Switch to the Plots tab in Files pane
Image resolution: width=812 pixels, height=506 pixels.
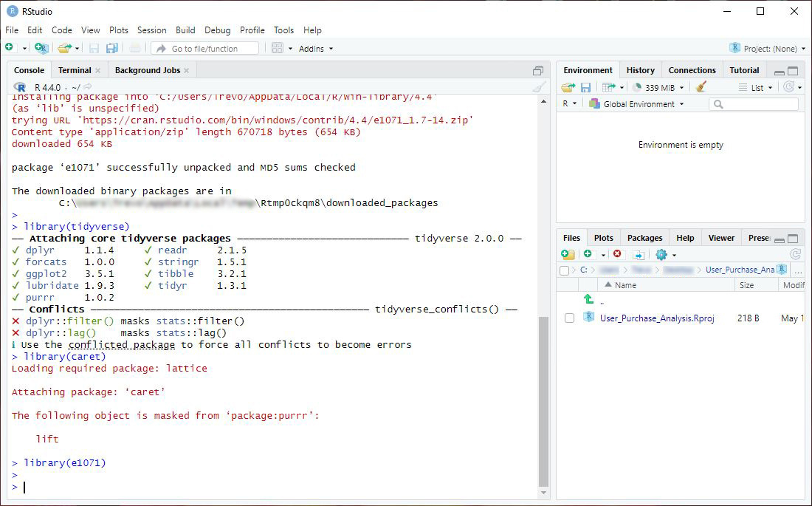(x=603, y=238)
